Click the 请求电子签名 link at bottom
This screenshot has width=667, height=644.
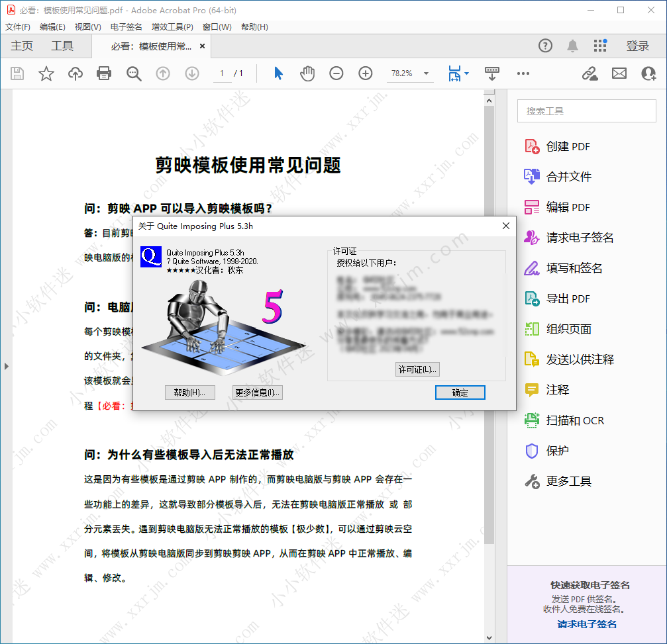(587, 624)
